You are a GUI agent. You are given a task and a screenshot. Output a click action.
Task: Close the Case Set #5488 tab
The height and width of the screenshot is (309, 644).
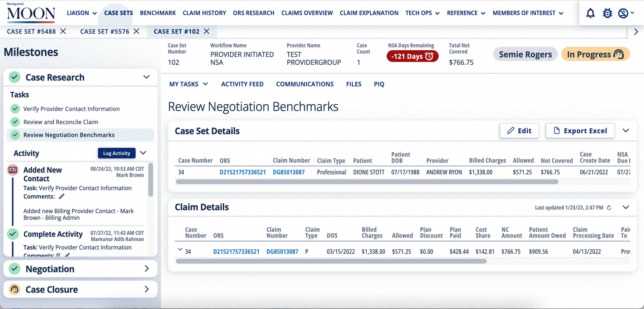coord(63,31)
